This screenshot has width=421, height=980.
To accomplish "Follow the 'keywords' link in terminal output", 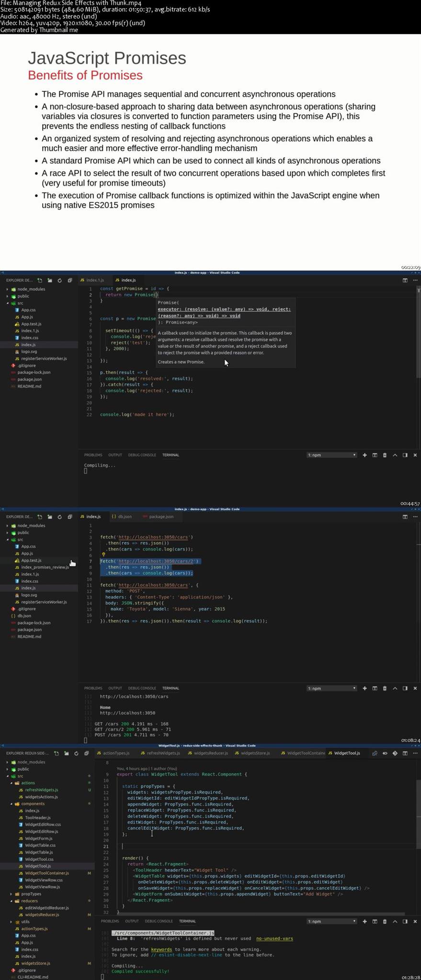I will 161,949.
